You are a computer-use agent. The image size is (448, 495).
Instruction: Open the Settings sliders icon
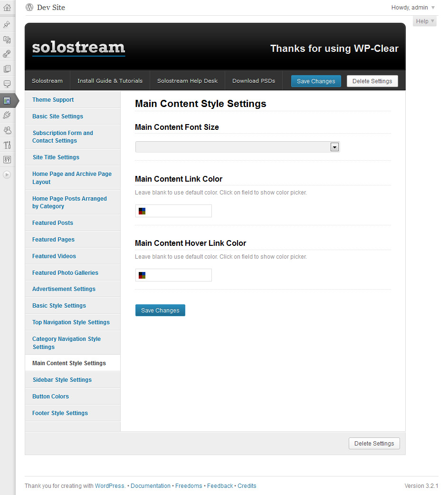(7, 160)
